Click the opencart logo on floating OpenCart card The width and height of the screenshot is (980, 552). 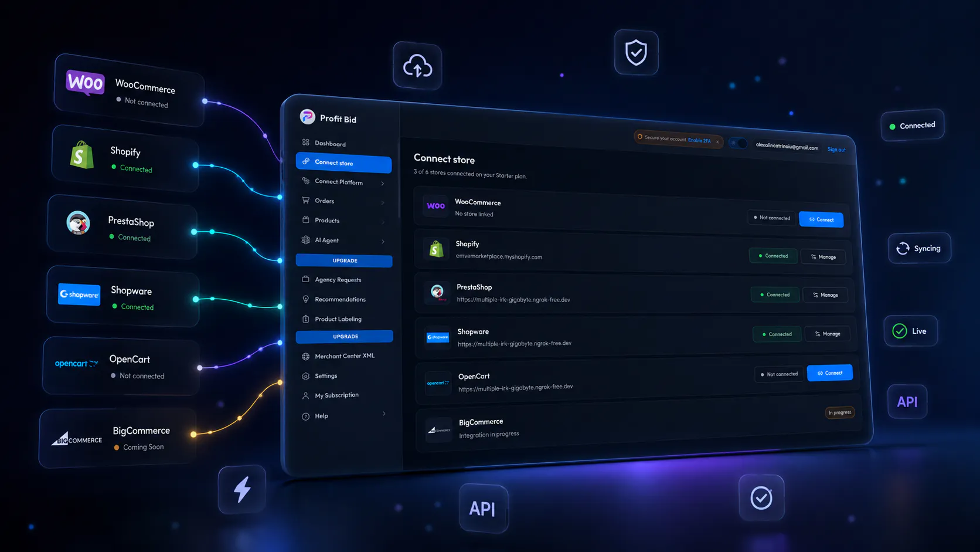tap(76, 364)
